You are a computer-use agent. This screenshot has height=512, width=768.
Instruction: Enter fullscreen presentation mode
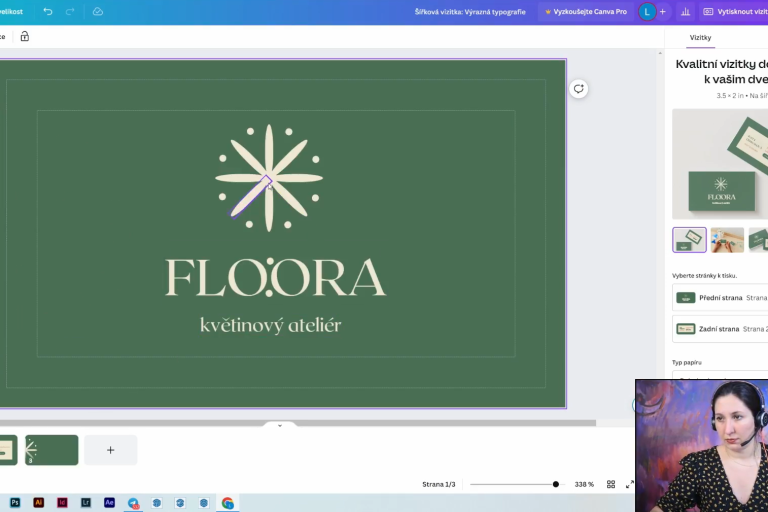[x=630, y=484]
